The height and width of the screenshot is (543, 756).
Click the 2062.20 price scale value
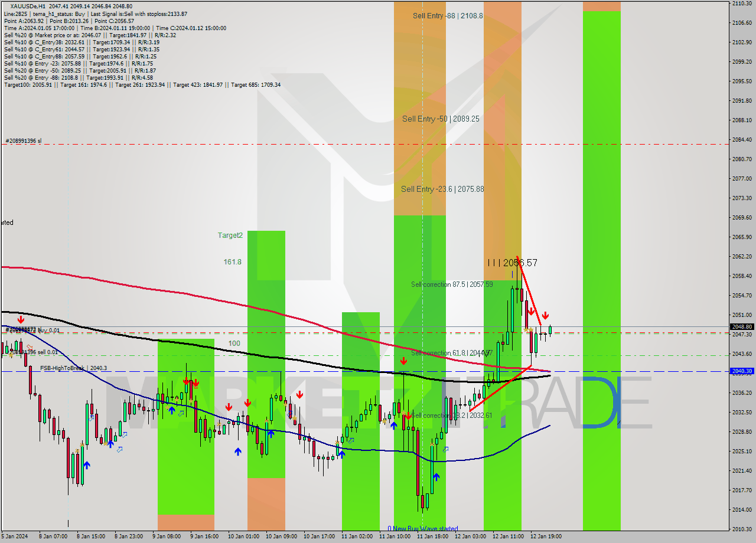tap(742, 257)
